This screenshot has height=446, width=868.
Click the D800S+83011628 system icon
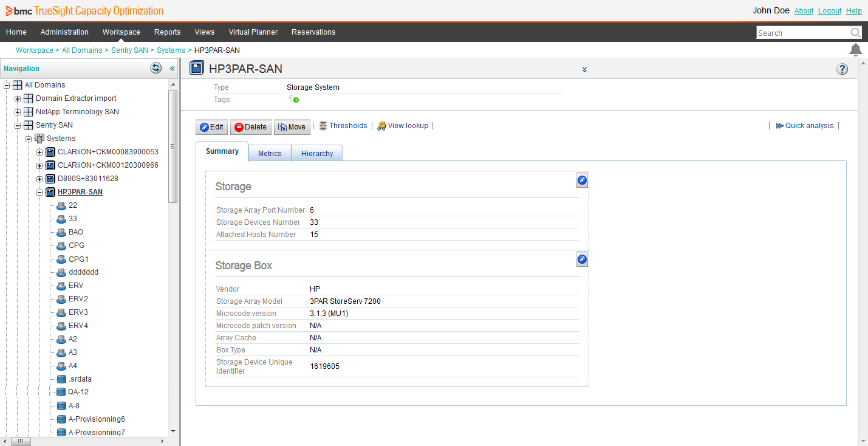[x=50, y=179]
